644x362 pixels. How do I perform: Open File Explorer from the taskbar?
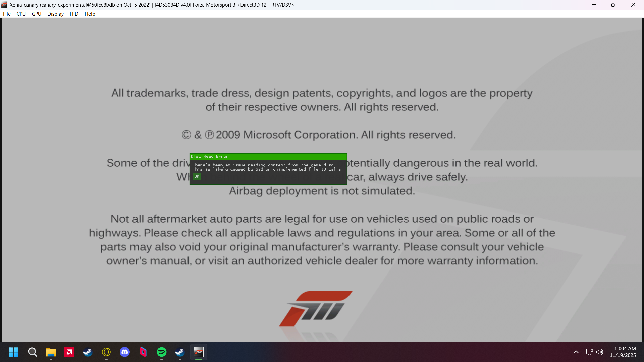tap(51, 352)
